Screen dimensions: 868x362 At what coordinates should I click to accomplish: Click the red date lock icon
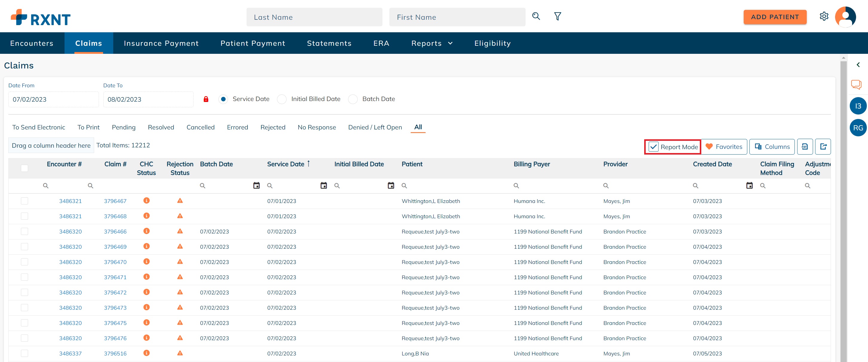(206, 99)
